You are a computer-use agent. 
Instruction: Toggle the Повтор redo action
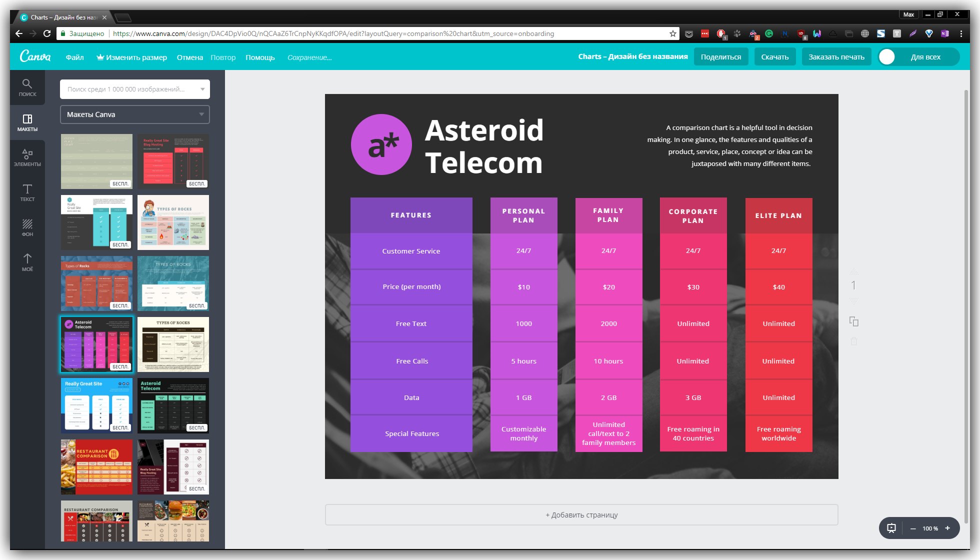pos(223,56)
